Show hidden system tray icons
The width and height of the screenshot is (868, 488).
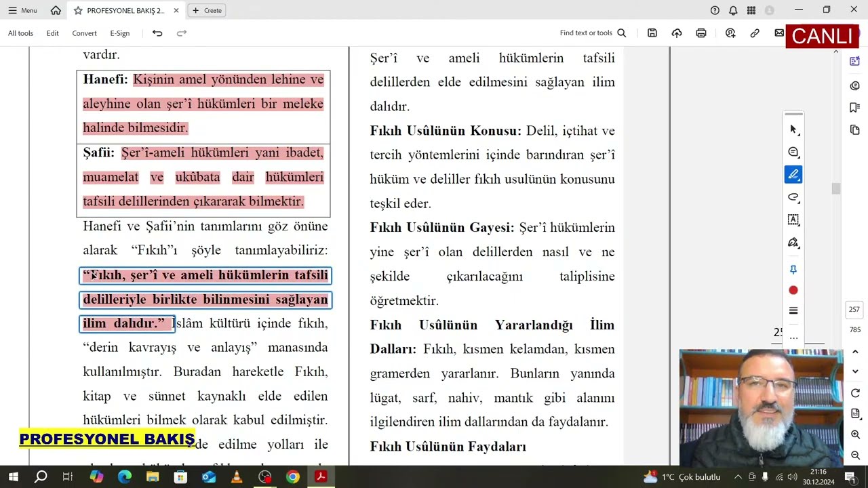738,477
